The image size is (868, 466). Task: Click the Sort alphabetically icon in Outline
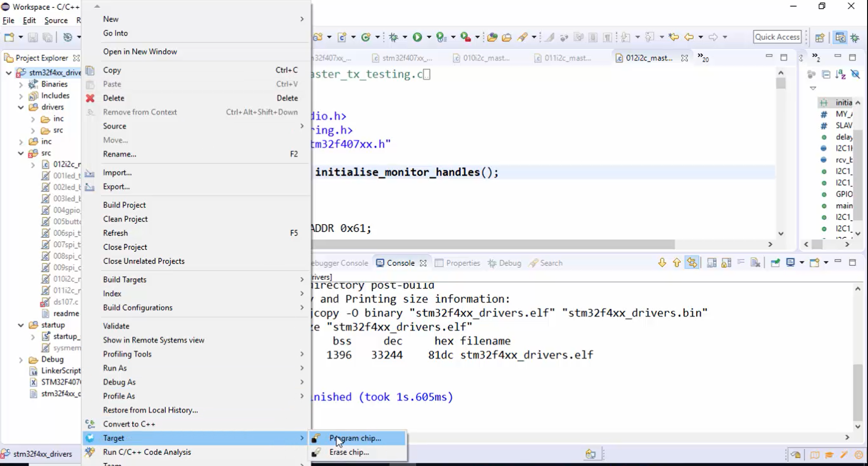(841, 74)
